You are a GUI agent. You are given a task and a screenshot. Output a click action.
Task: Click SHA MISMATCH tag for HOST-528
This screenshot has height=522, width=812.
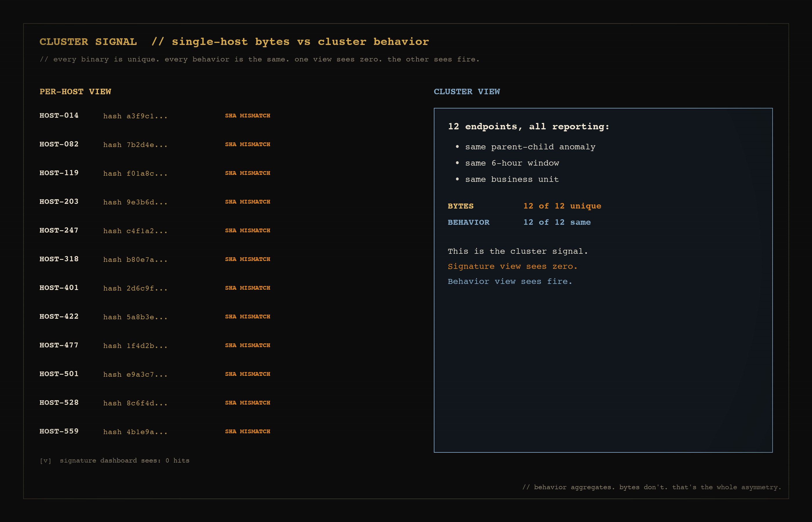tap(248, 403)
